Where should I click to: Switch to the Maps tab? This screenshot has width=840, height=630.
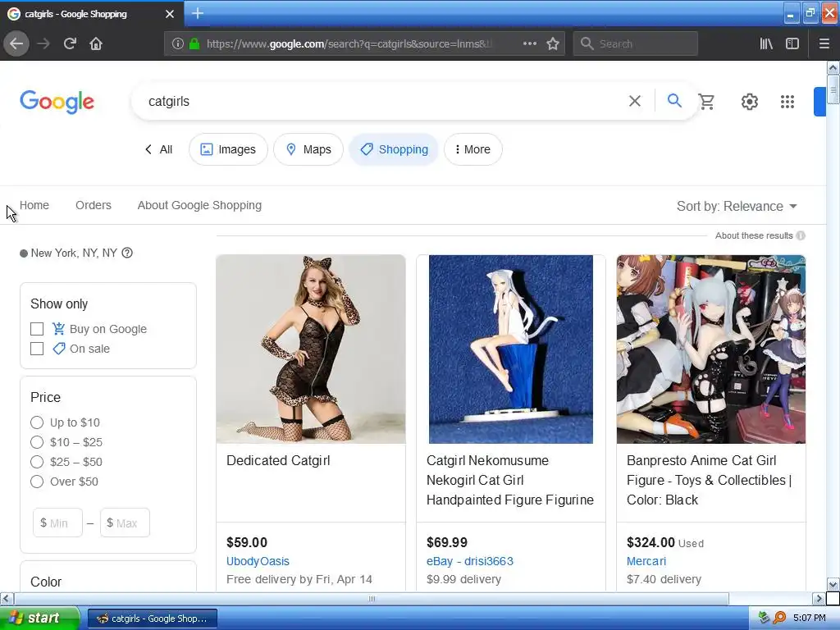(x=308, y=149)
